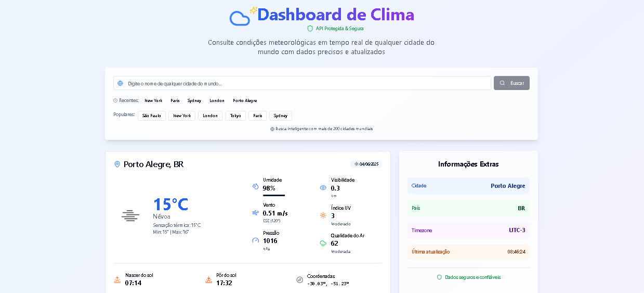Click the icon in the 04/06/2025 date badge

pos(356,164)
